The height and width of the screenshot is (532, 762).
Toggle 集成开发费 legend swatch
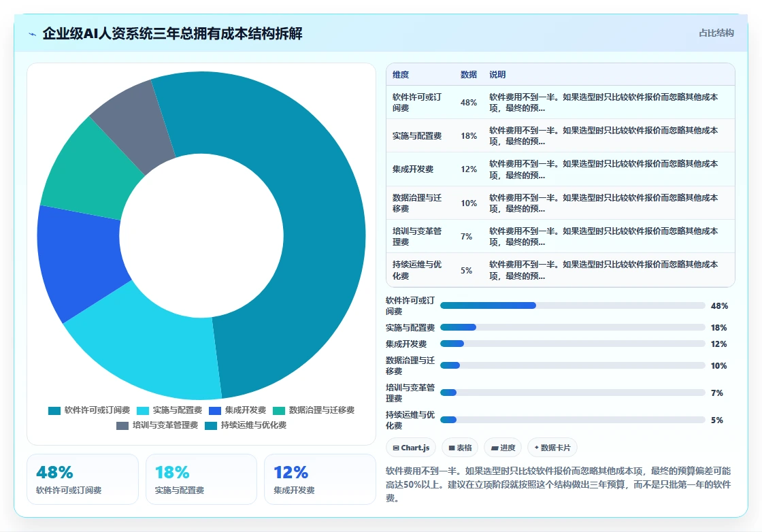[215, 410]
